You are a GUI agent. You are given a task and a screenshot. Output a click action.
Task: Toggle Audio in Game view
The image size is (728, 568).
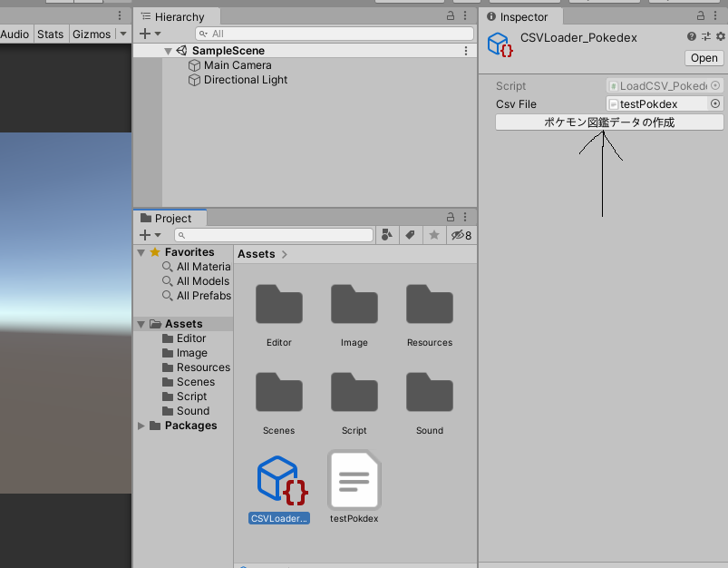[x=15, y=34]
